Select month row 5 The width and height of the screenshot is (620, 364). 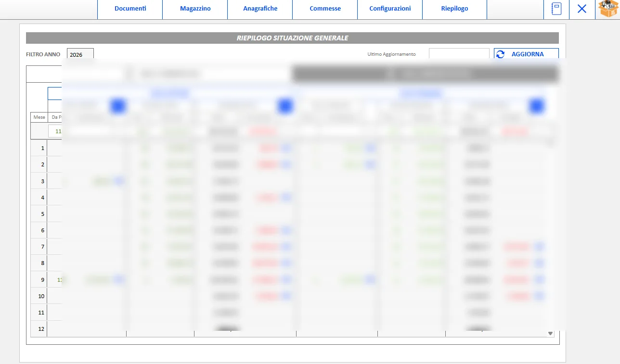[39, 214]
